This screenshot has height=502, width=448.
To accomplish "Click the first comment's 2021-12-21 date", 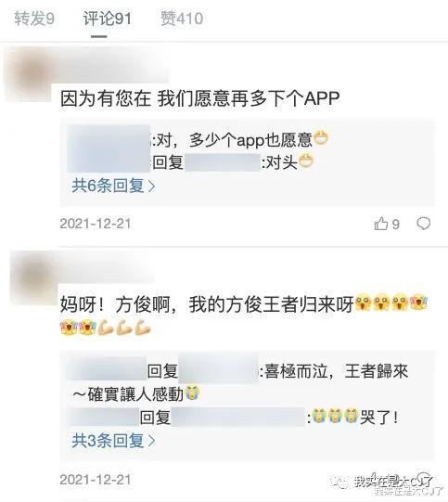I will pyautogui.click(x=96, y=224).
